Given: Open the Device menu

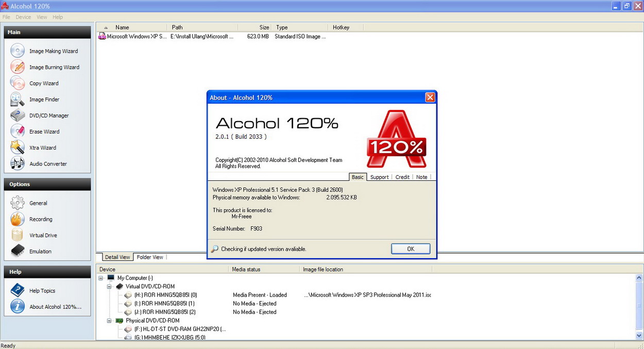Looking at the screenshot, I should (23, 17).
